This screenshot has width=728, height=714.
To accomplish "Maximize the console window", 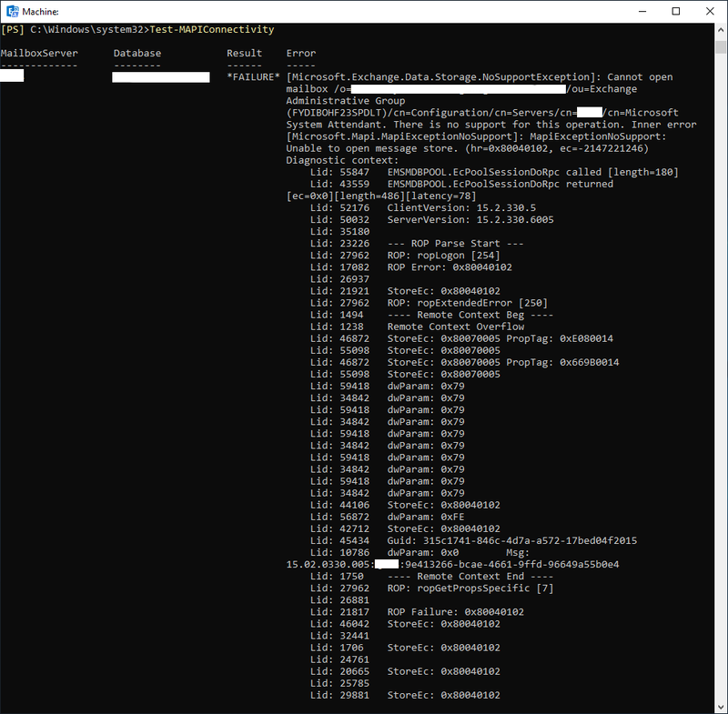I will pos(675,11).
